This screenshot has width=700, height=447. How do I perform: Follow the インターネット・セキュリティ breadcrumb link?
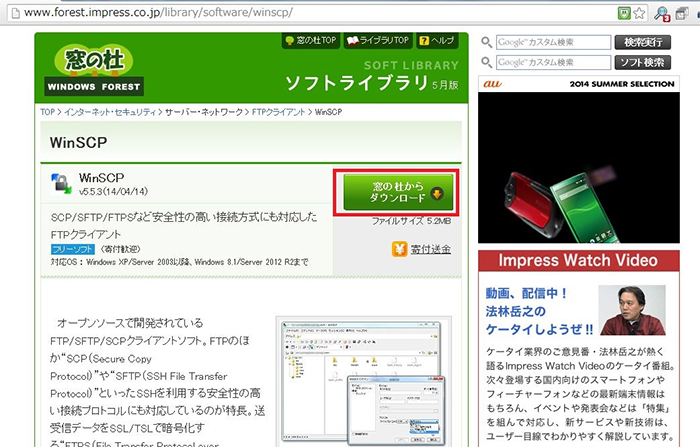pyautogui.click(x=109, y=112)
